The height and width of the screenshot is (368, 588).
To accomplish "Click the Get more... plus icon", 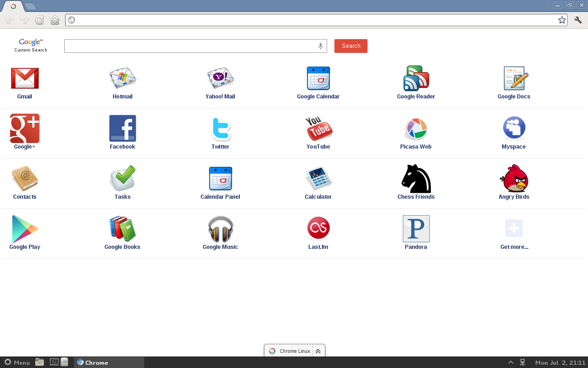I will tap(514, 228).
